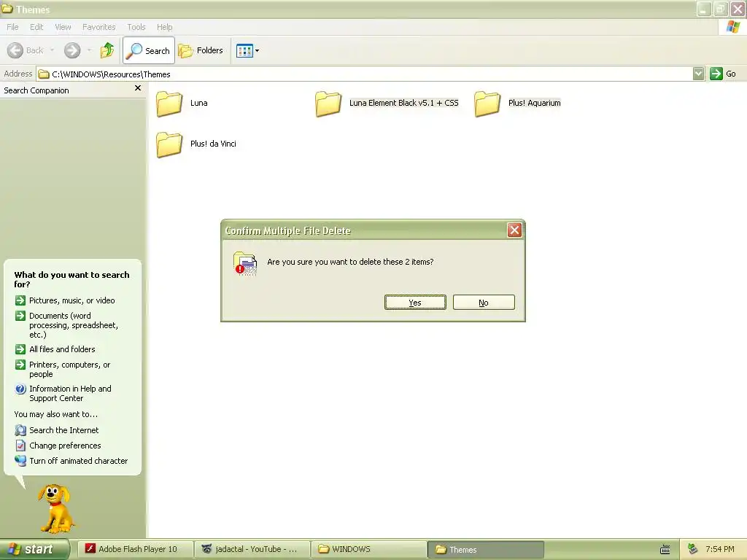Open the Tools menu
This screenshot has width=747, height=560.
(136, 27)
